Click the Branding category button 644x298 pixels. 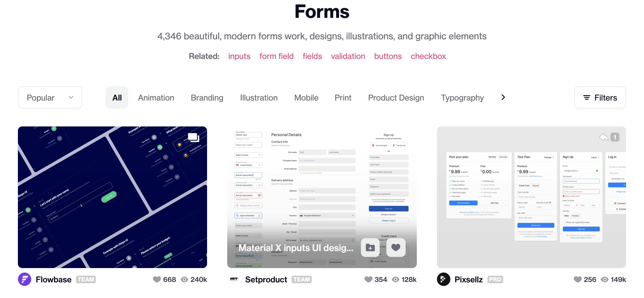pyautogui.click(x=207, y=97)
